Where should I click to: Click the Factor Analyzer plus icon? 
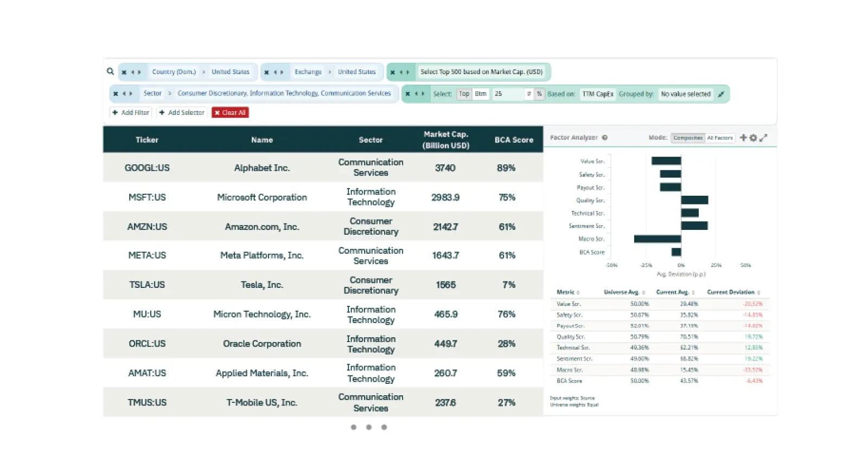(743, 138)
